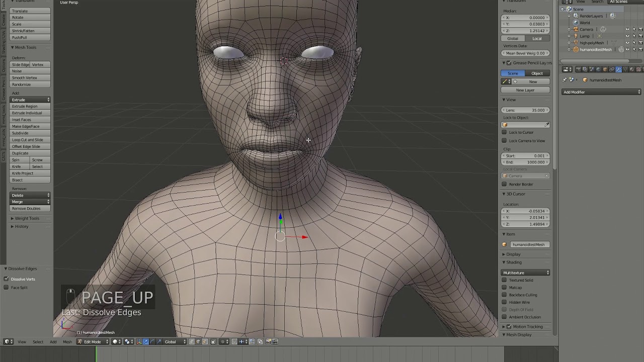Image resolution: width=644 pixels, height=362 pixels.
Task: Open Mesh Data properties tab icon
Action: pyautogui.click(x=625, y=69)
